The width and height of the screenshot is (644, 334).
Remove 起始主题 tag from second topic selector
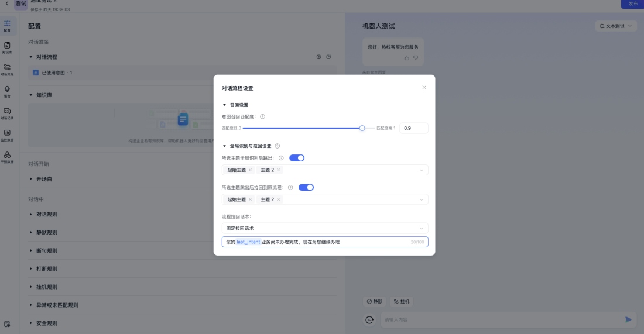(250, 199)
